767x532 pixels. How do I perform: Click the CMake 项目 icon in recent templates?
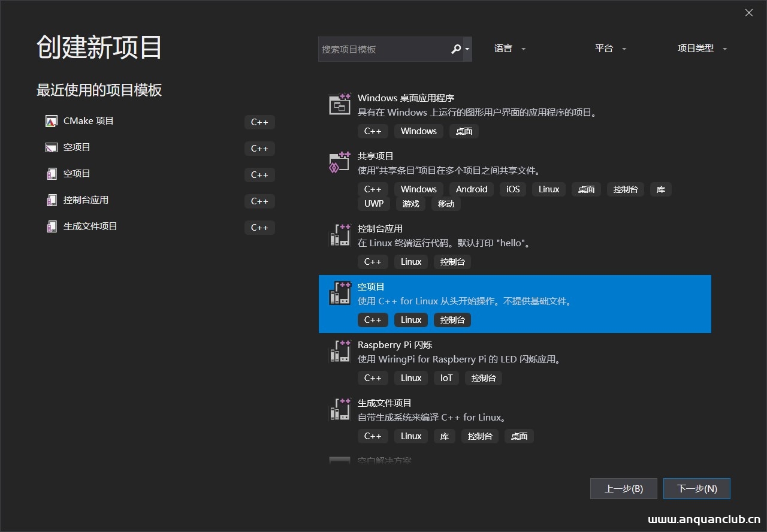pos(51,120)
